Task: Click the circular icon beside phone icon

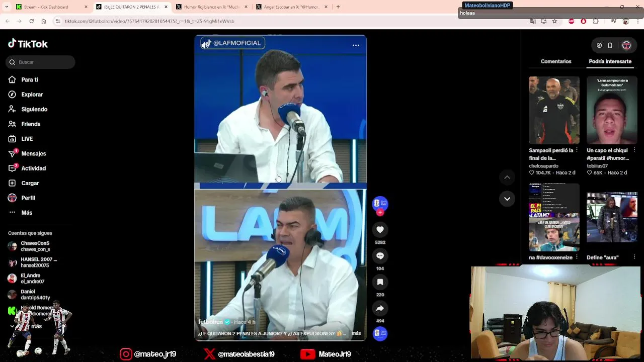Action: (x=599, y=45)
